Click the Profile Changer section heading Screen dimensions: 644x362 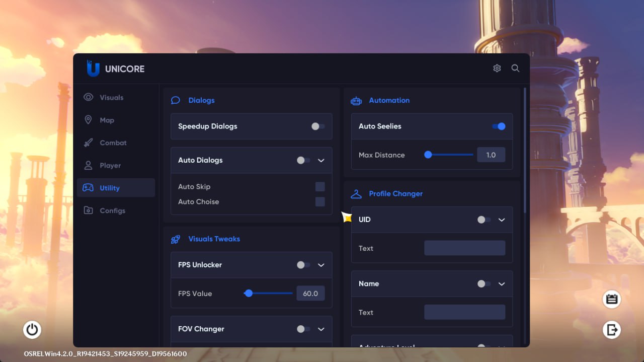396,194
